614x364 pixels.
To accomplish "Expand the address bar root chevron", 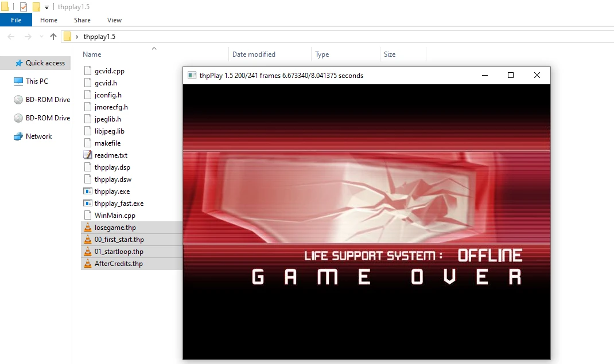I will [77, 36].
